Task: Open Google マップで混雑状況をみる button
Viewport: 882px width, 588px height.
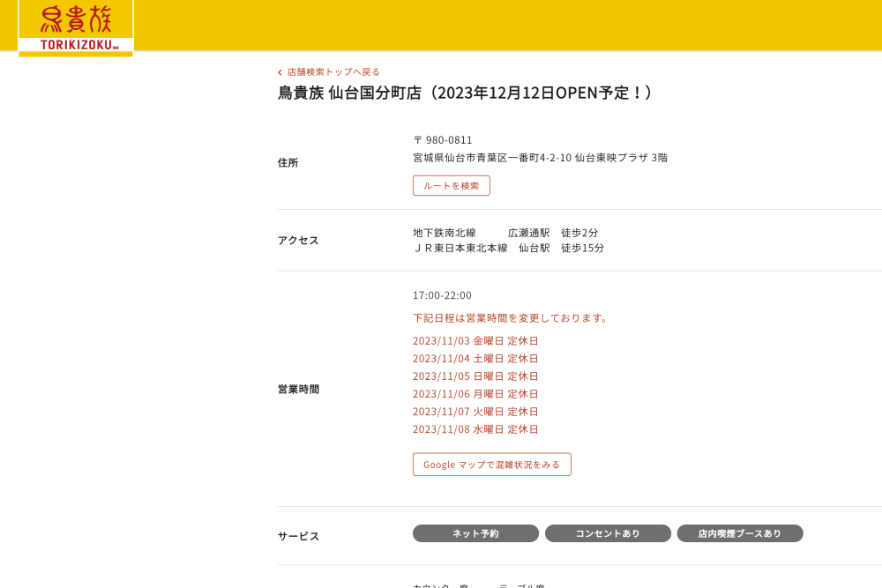Action: click(491, 465)
